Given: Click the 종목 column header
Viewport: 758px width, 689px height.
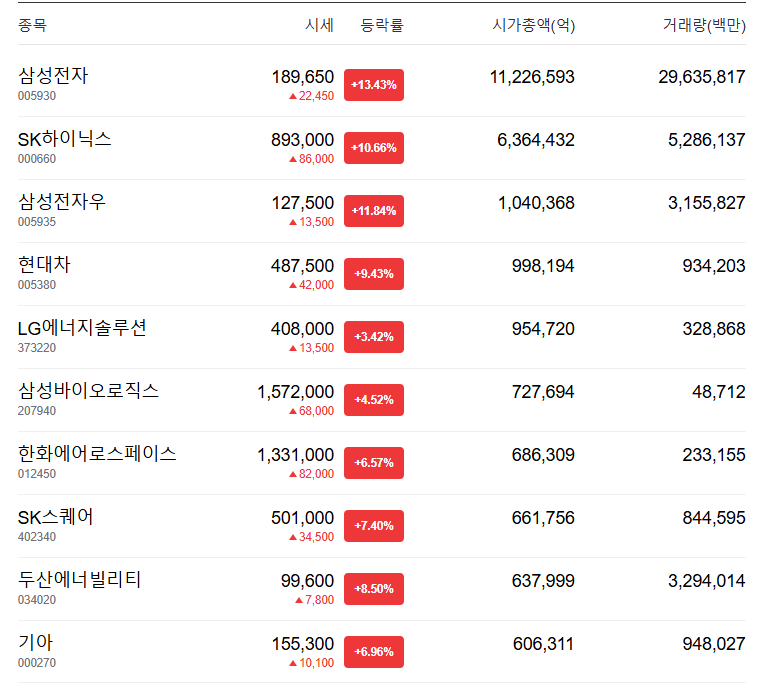Looking at the screenshot, I should (32, 25).
